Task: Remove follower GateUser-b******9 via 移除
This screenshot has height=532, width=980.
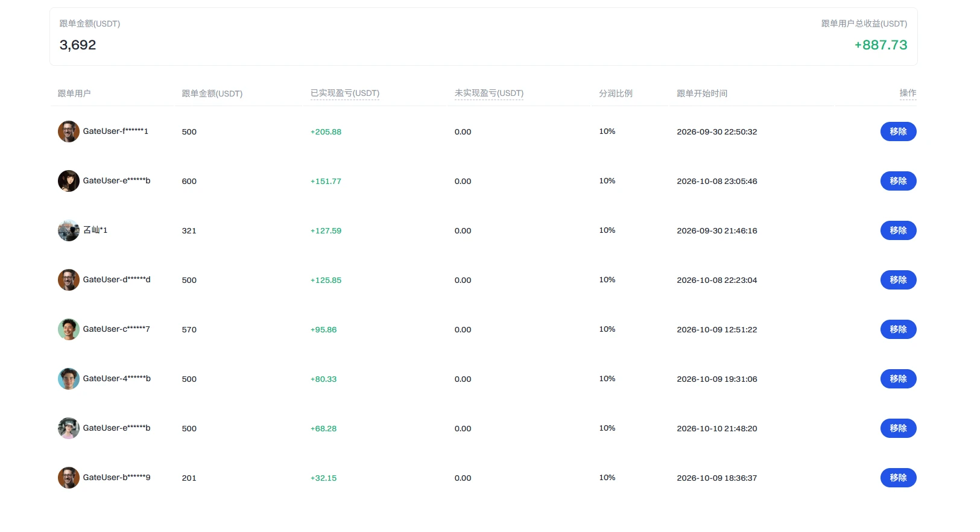Action: point(899,478)
